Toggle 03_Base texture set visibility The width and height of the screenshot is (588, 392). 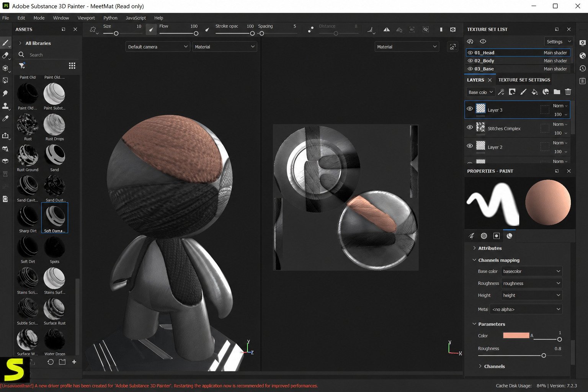click(x=470, y=69)
